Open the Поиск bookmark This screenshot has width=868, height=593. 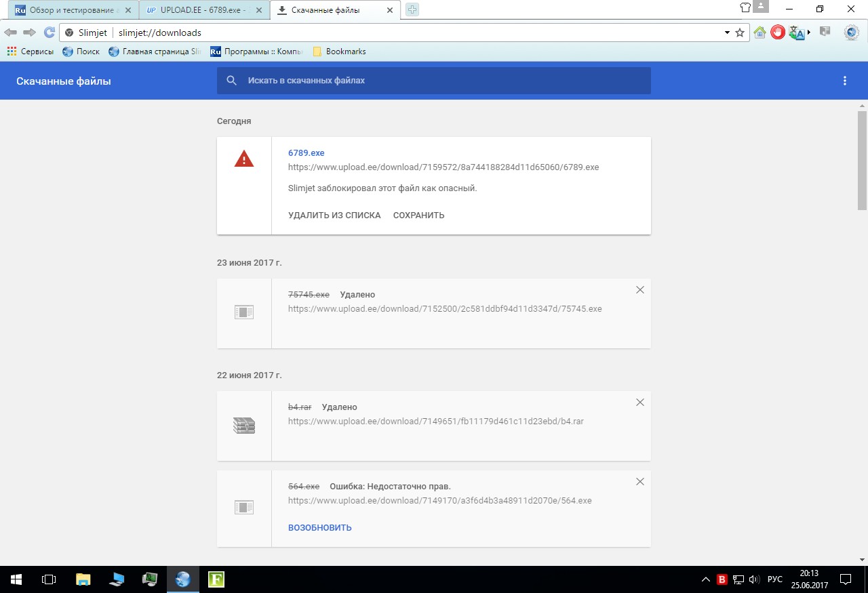(x=81, y=52)
